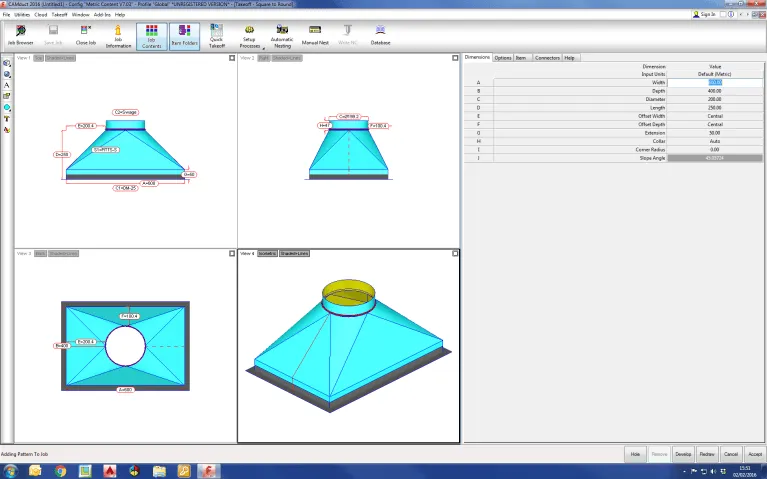Click the Cancel button
767x479 pixels.
(731, 454)
